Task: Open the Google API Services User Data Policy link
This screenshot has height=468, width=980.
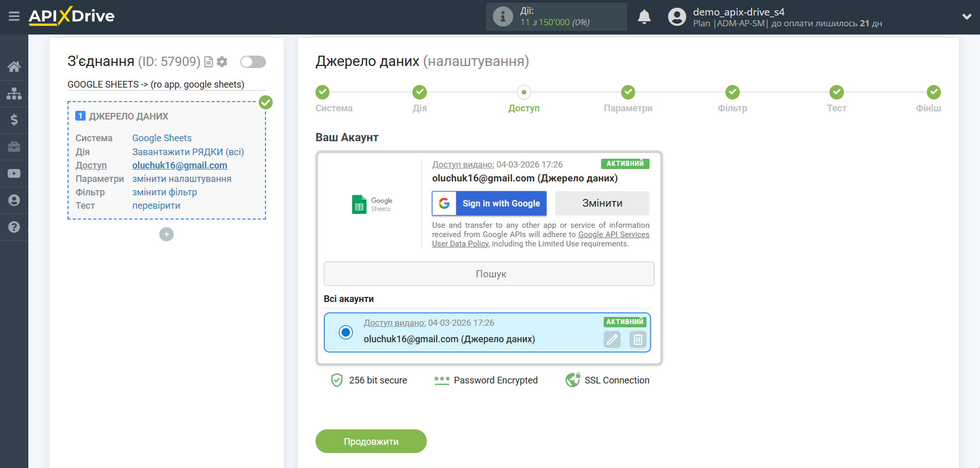Action: [x=613, y=234]
